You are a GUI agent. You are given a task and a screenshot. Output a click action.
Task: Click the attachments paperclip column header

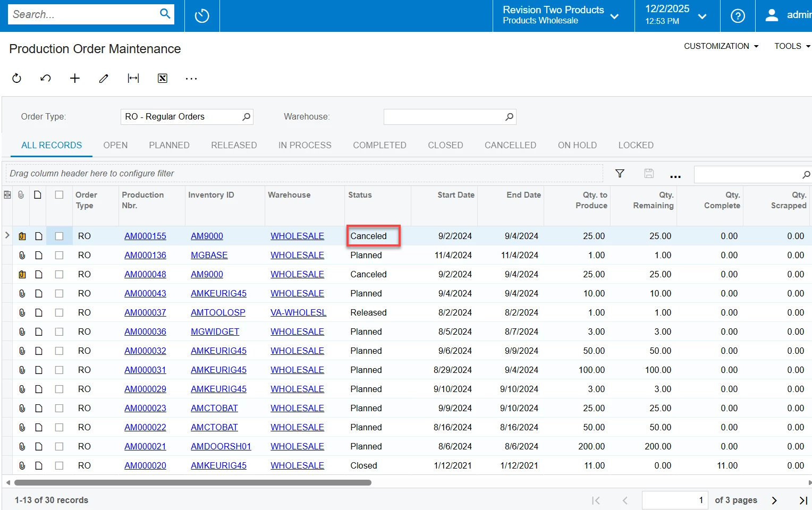coord(21,195)
